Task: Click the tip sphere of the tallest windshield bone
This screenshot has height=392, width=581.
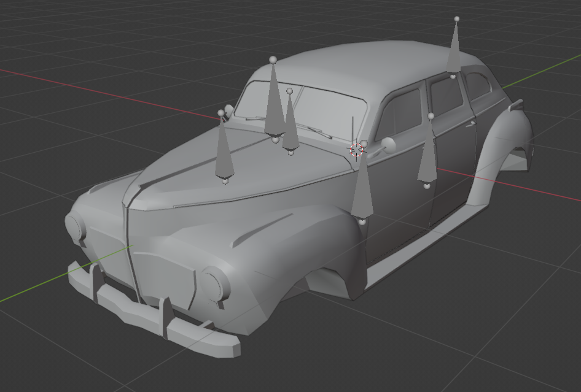Action: pyautogui.click(x=273, y=60)
